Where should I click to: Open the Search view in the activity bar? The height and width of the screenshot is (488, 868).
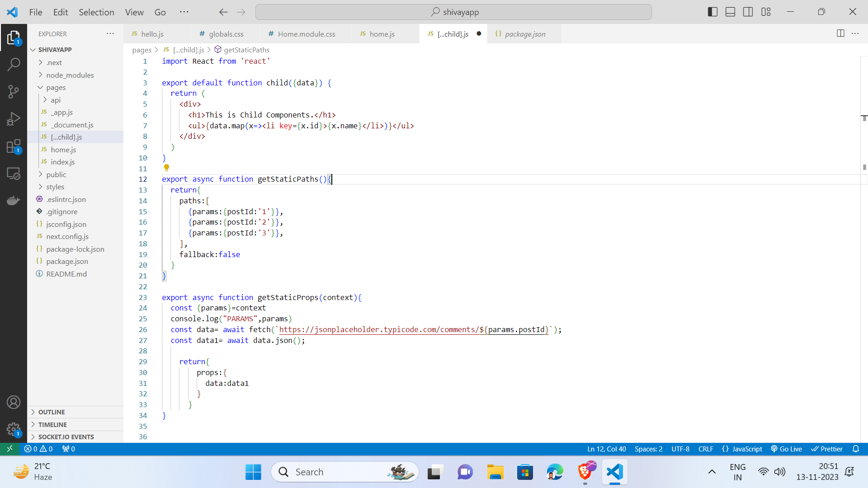[x=14, y=65]
